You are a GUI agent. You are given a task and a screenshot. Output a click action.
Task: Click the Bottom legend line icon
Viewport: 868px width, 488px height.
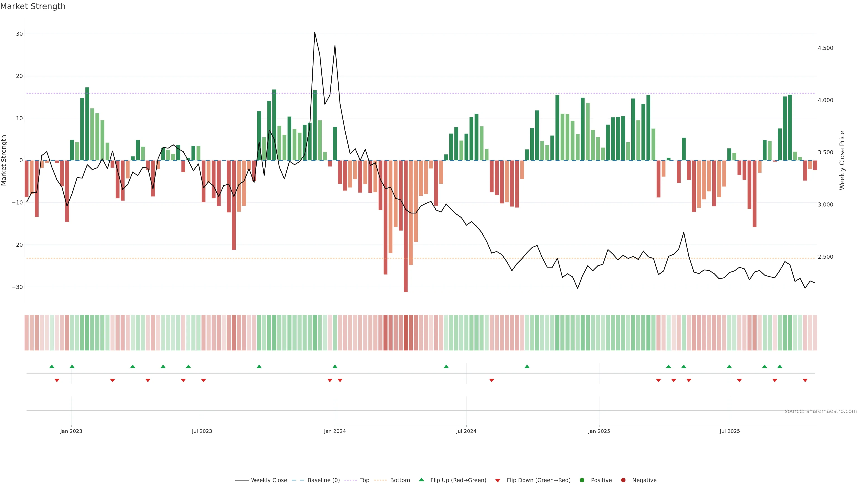(x=380, y=480)
